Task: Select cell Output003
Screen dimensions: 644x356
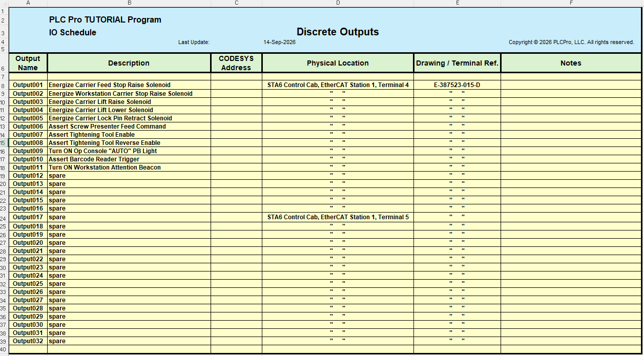Action: click(x=28, y=102)
